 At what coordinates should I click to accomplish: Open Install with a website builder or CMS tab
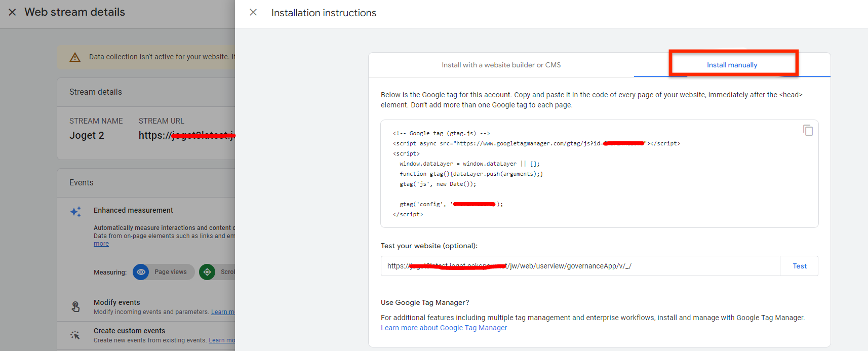pyautogui.click(x=501, y=65)
